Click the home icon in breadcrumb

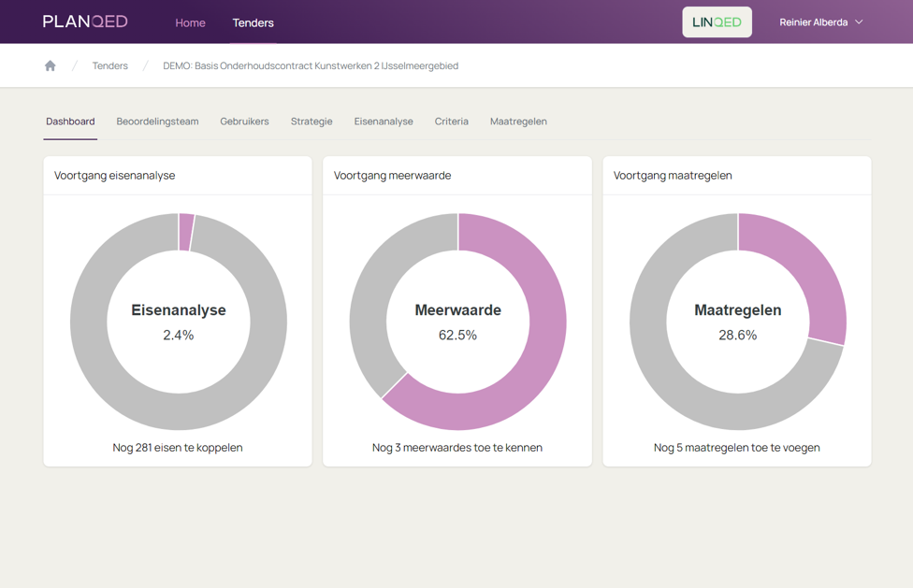pos(51,65)
